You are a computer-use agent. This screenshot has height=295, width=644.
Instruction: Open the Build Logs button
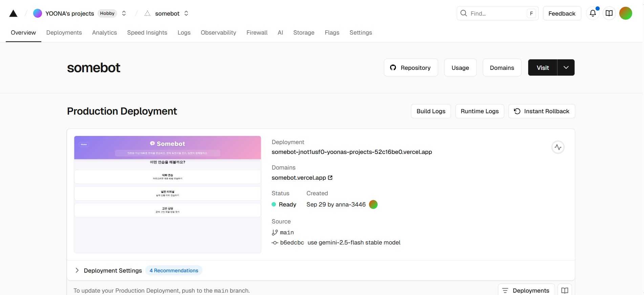(x=431, y=111)
